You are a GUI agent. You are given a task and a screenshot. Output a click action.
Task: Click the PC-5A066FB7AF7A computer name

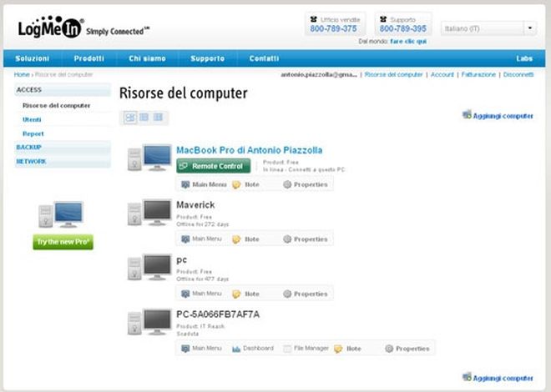tap(218, 314)
